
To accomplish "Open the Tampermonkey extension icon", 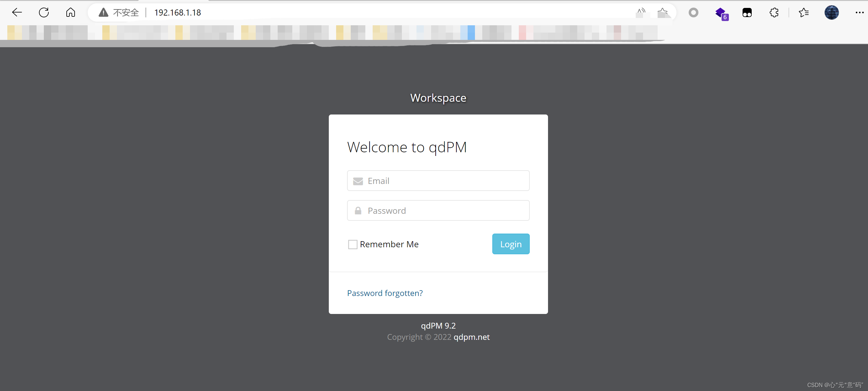I will point(747,13).
